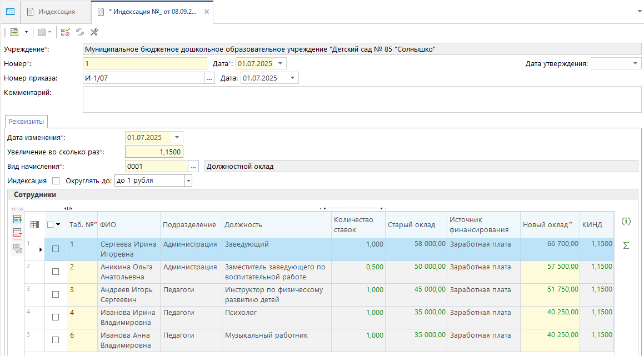Image resolution: width=644 pixels, height=356 pixels.
Task: Tick the checkbox for Аникина Ольга Анатольевна
Action: (56, 272)
